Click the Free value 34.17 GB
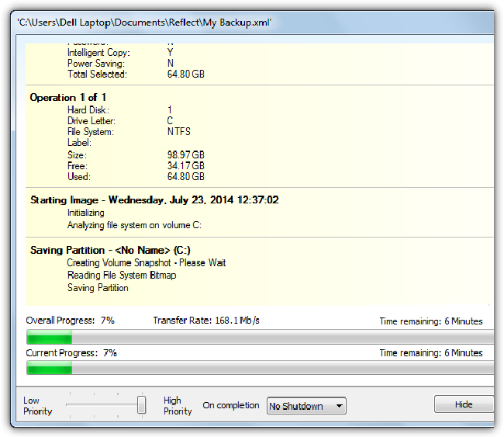504x437 pixels. (186, 166)
